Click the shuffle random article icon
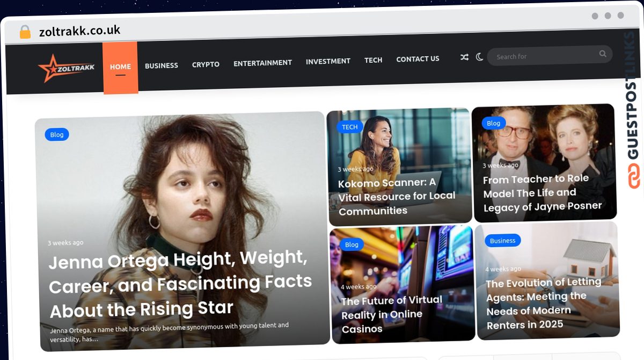 [x=464, y=57]
